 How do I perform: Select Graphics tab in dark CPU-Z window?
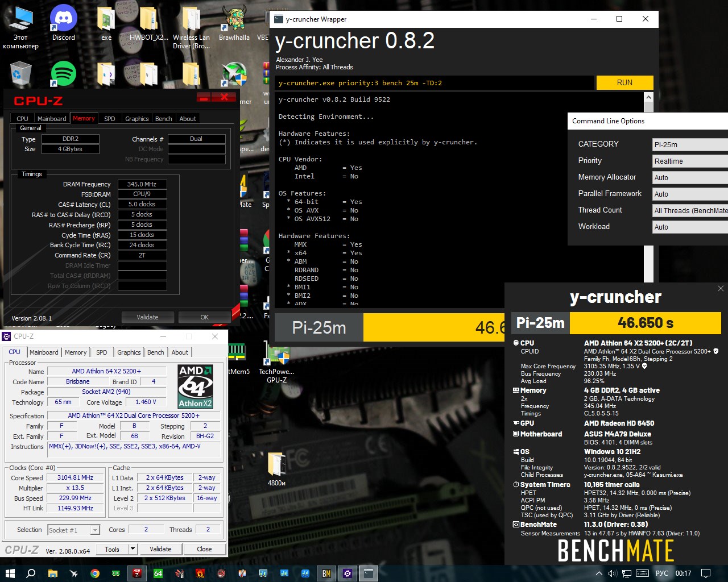pyautogui.click(x=137, y=118)
